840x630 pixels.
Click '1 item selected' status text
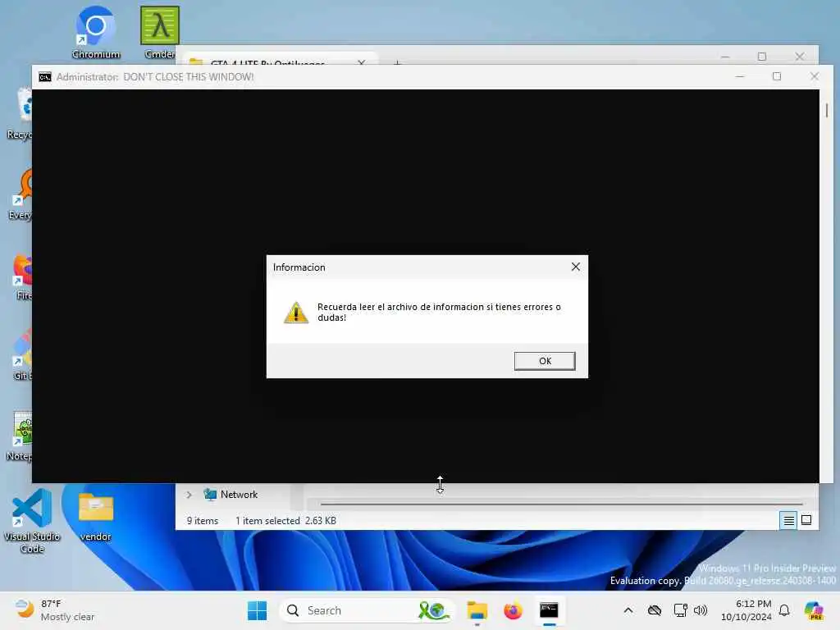(268, 521)
